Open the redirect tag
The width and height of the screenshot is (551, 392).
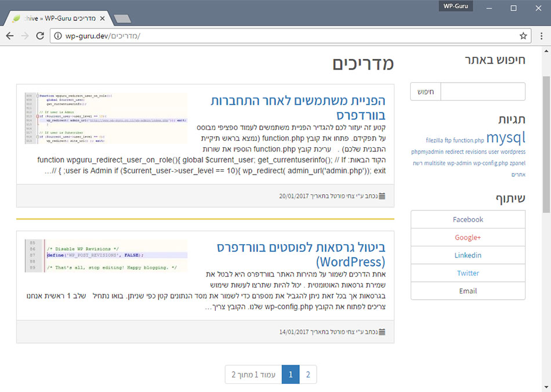coord(454,152)
